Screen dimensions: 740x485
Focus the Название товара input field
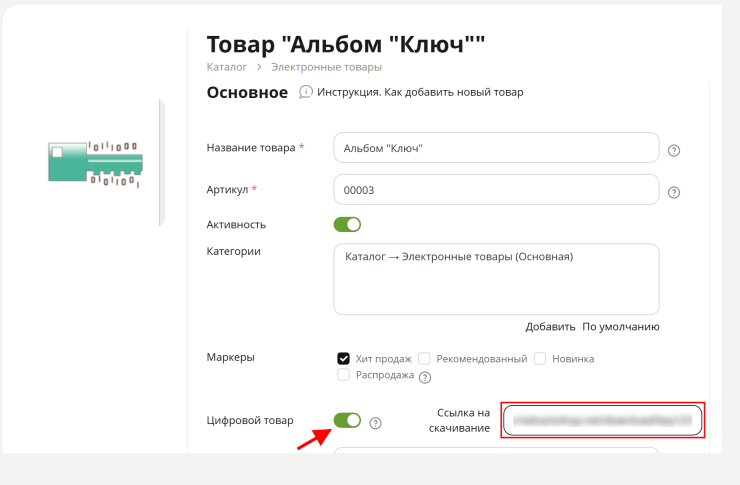point(496,148)
